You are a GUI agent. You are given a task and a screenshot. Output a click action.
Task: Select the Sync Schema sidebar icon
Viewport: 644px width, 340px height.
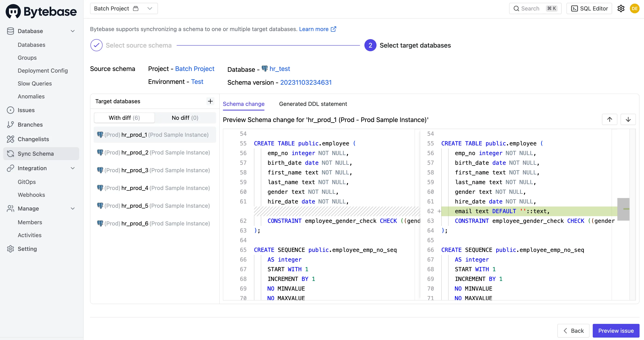[x=10, y=154]
